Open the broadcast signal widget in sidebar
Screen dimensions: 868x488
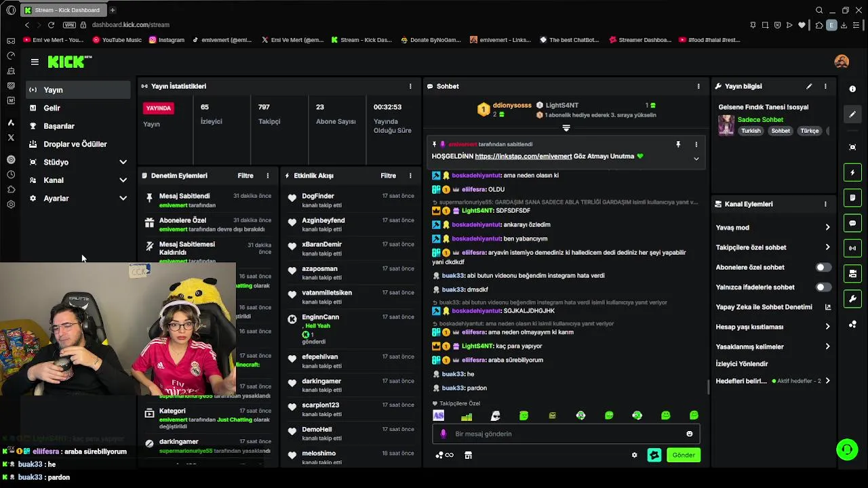(x=852, y=248)
